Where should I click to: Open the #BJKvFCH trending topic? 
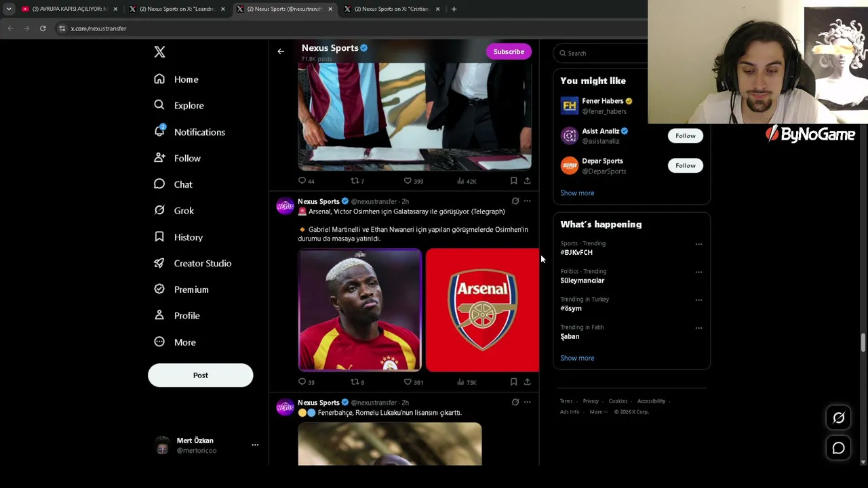coord(576,252)
